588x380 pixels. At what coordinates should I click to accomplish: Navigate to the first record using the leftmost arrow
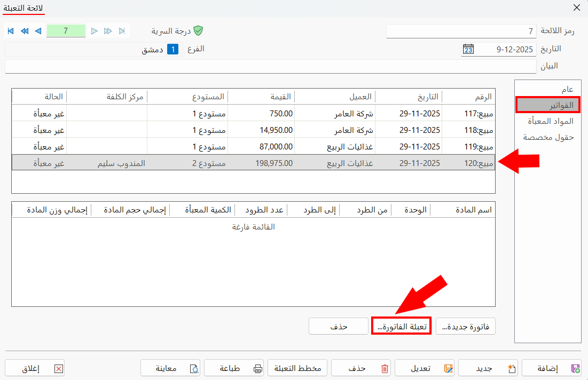tap(10, 31)
